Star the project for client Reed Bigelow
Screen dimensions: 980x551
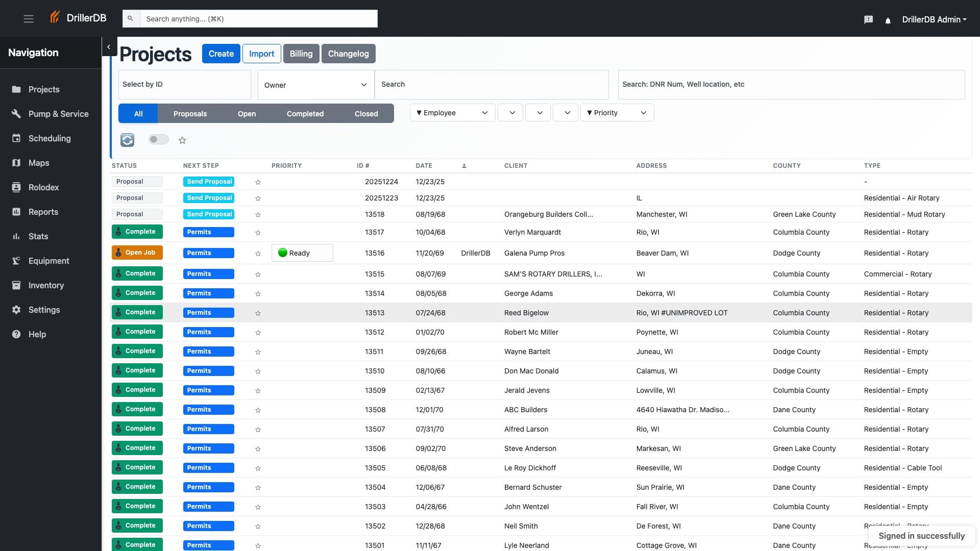pyautogui.click(x=258, y=313)
